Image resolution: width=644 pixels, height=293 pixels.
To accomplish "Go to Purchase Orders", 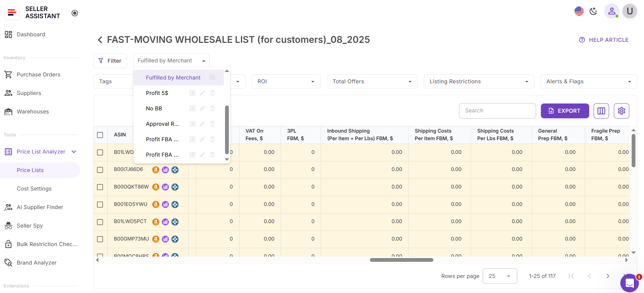I will 38,74.
